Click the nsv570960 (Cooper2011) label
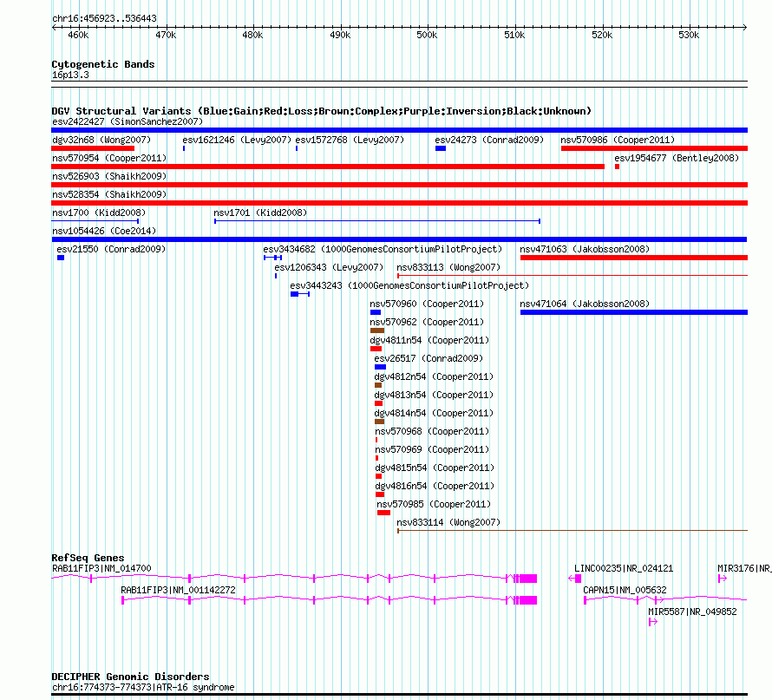772x700 pixels. click(x=427, y=304)
